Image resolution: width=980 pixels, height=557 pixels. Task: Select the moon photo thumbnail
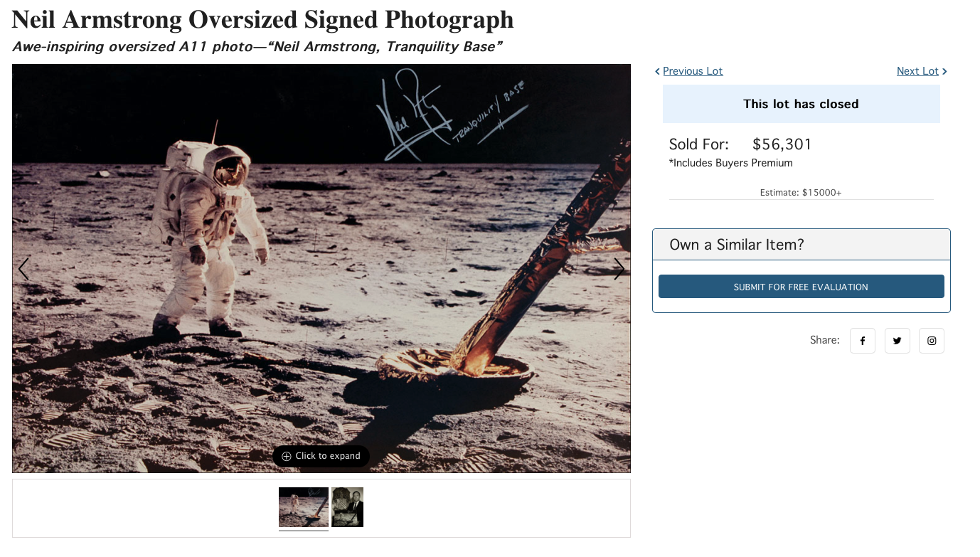(x=304, y=507)
